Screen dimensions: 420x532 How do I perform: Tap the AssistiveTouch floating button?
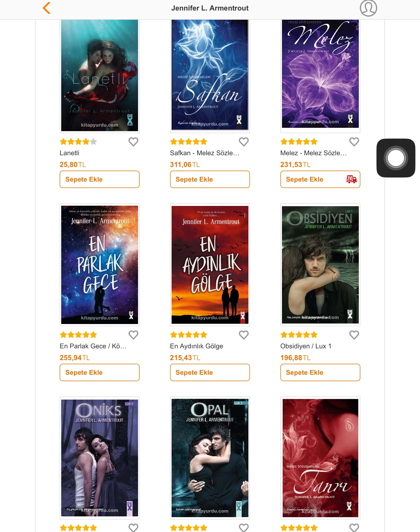[396, 158]
